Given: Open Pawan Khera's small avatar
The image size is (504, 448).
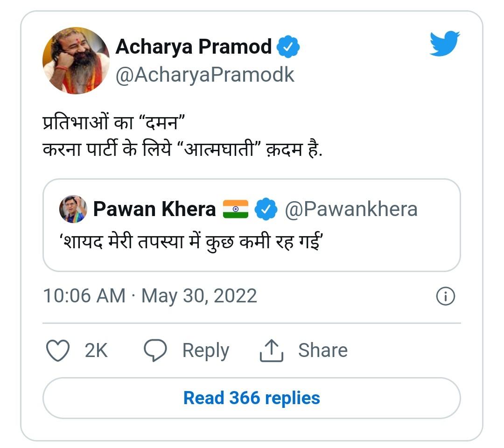Looking at the screenshot, I should 73,209.
